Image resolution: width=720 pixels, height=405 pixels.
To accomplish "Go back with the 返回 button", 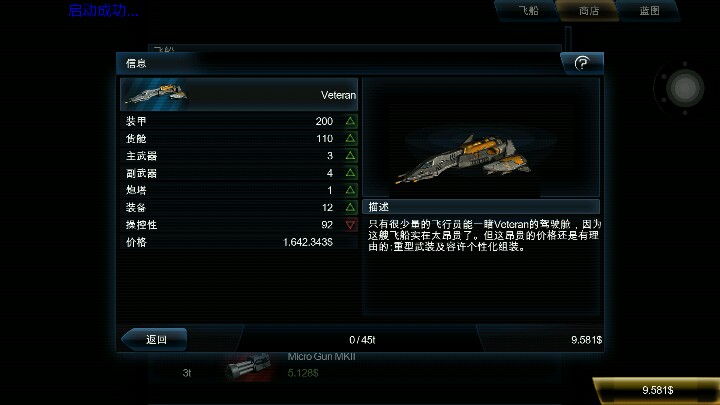I will (x=155, y=339).
